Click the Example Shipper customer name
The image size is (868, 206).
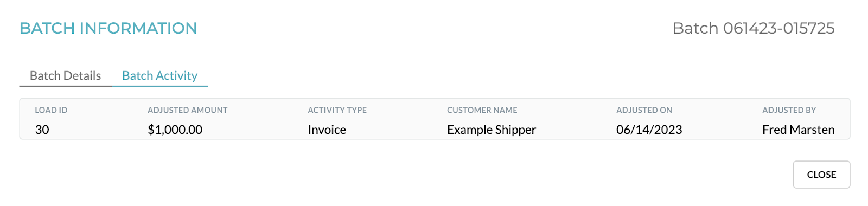[x=492, y=130]
